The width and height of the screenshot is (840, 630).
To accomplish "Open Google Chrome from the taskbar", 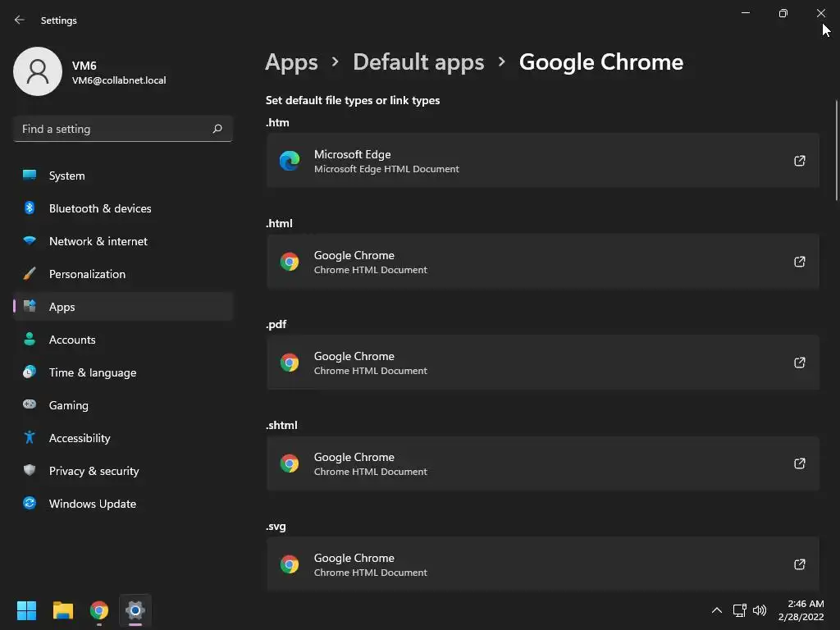I will pyautogui.click(x=99, y=610).
